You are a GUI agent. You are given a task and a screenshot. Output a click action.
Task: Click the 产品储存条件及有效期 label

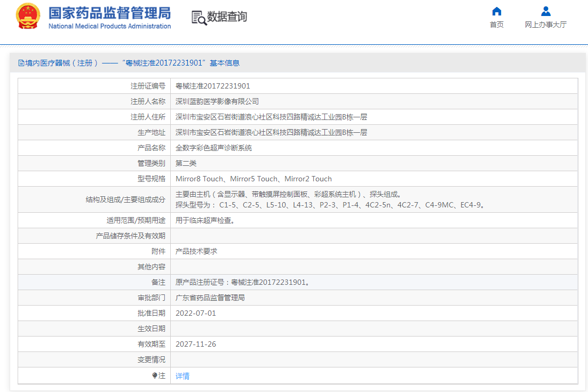click(x=131, y=236)
